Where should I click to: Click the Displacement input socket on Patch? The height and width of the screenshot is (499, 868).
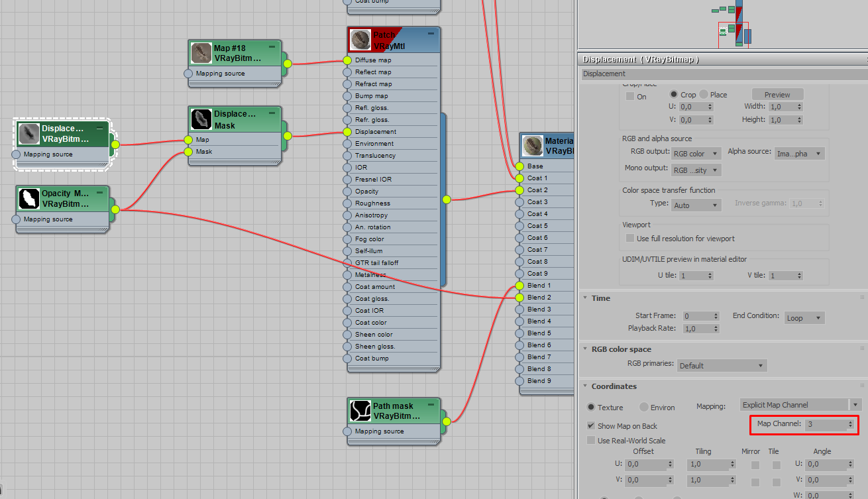click(347, 132)
